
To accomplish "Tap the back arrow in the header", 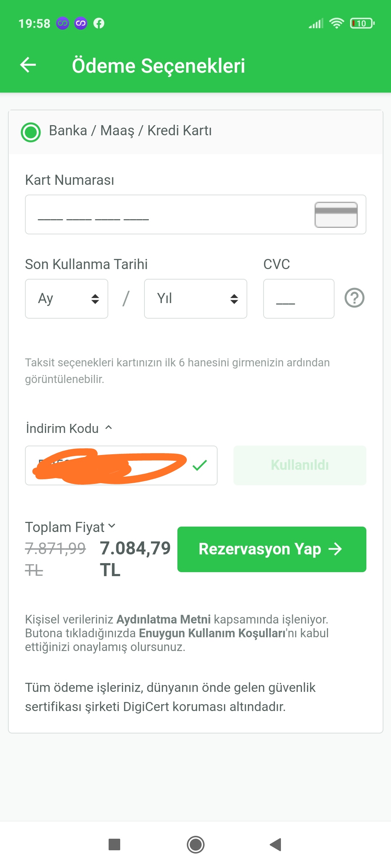I will coord(28,65).
